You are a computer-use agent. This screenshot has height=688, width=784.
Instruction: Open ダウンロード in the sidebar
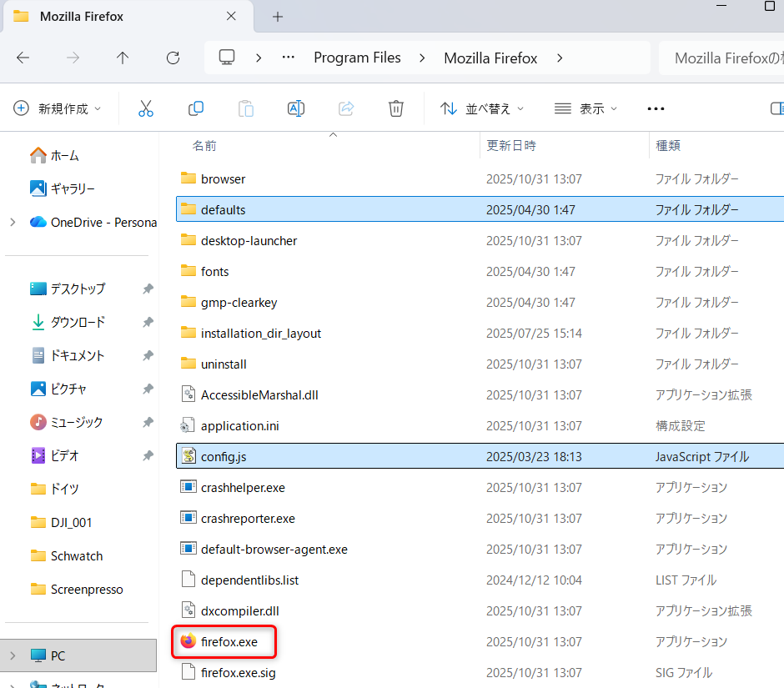[78, 322]
